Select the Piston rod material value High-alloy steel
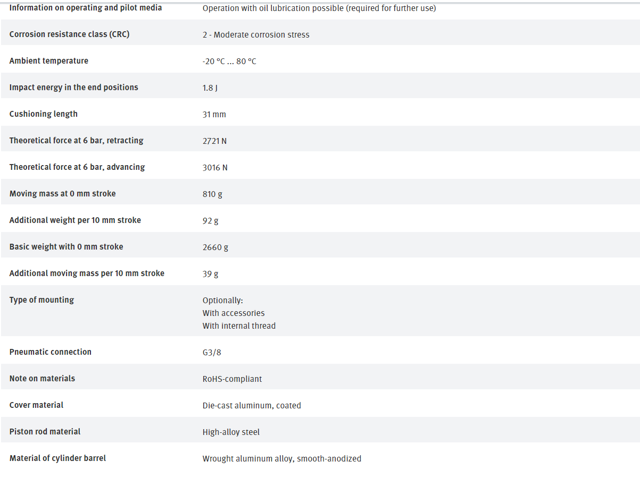The height and width of the screenshot is (480, 640). click(x=231, y=432)
